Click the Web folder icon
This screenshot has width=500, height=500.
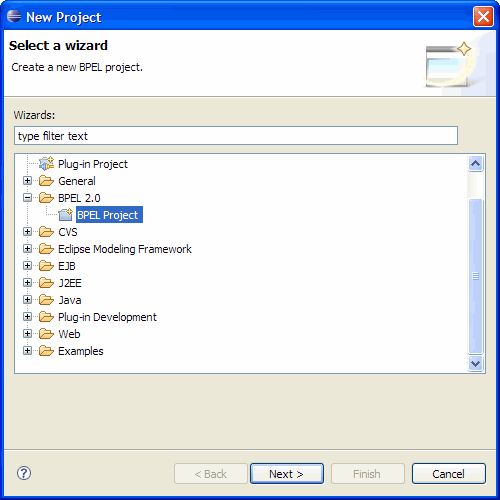click(x=46, y=334)
